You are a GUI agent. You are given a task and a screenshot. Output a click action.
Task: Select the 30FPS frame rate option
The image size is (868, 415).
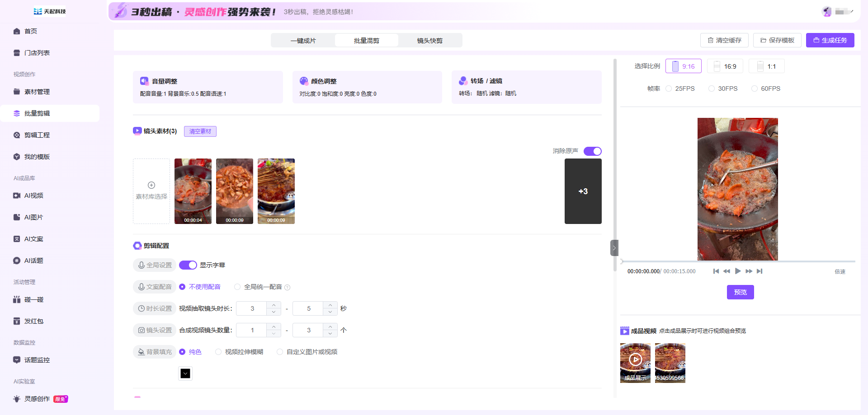coord(712,89)
